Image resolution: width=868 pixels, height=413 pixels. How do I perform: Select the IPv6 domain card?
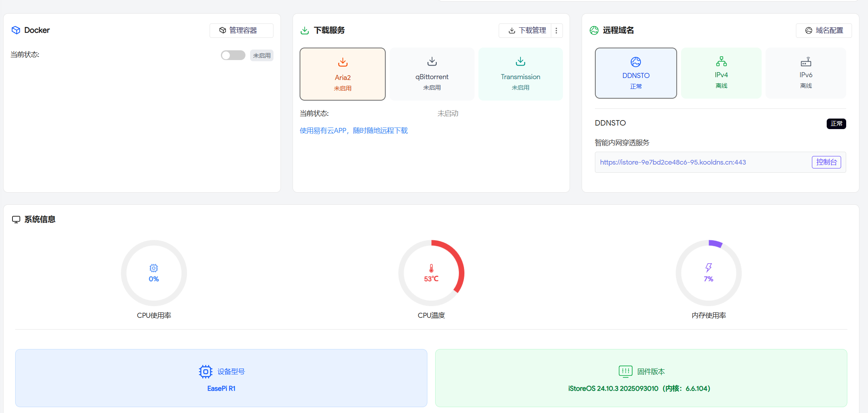click(x=806, y=73)
